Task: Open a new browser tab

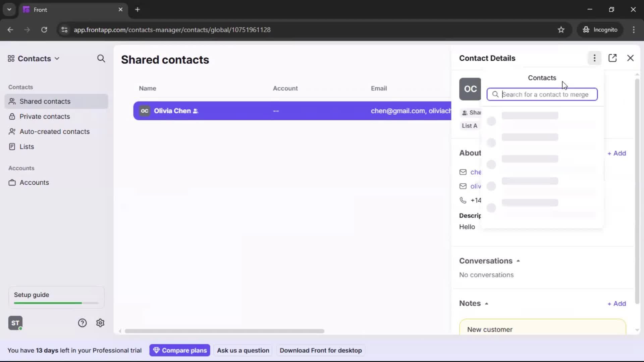Action: pos(138,9)
